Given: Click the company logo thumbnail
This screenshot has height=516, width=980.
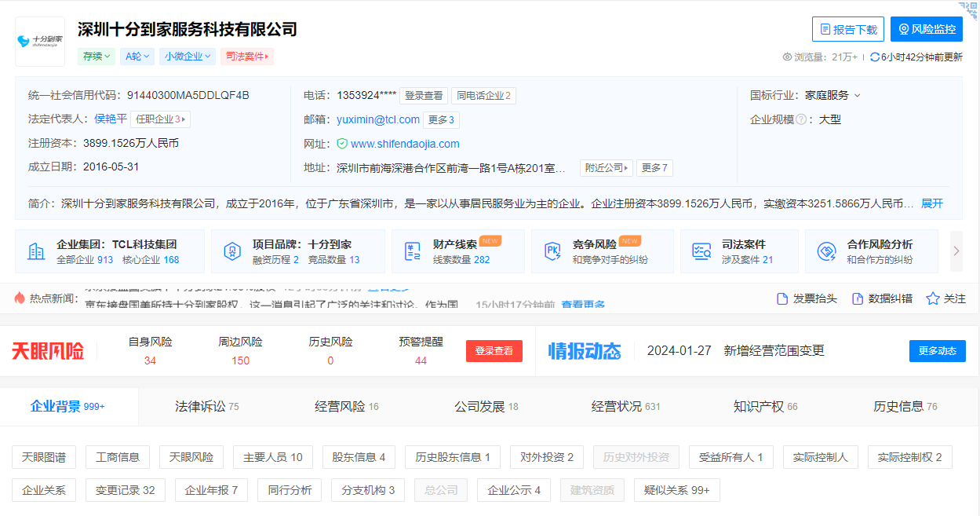Looking at the screenshot, I should click(x=40, y=42).
